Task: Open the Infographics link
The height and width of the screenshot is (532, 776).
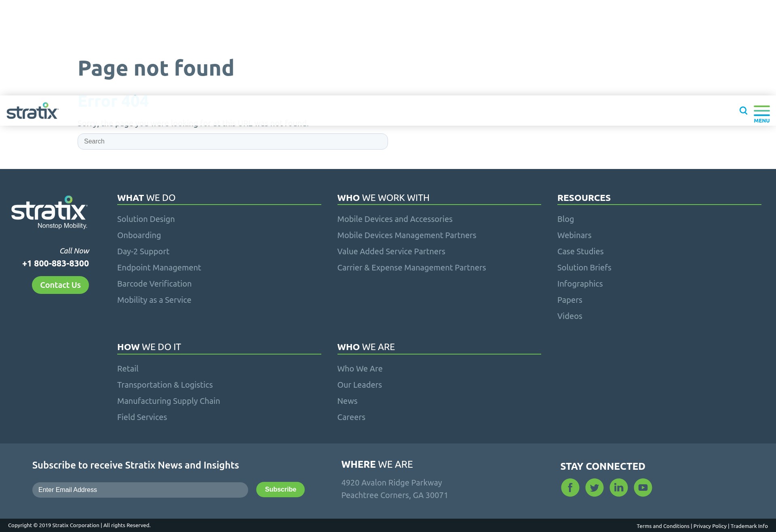Action: click(x=580, y=284)
